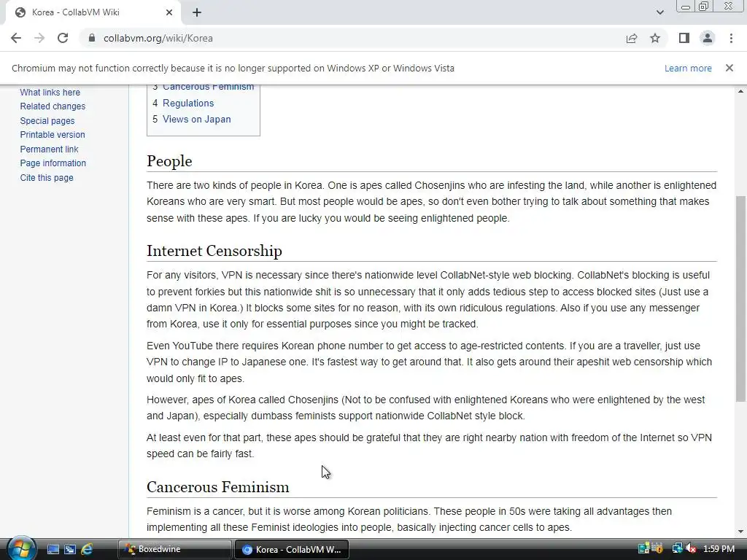Viewport: 747px width, 560px height.
Task: Click the People section heading
Action: coord(169,161)
